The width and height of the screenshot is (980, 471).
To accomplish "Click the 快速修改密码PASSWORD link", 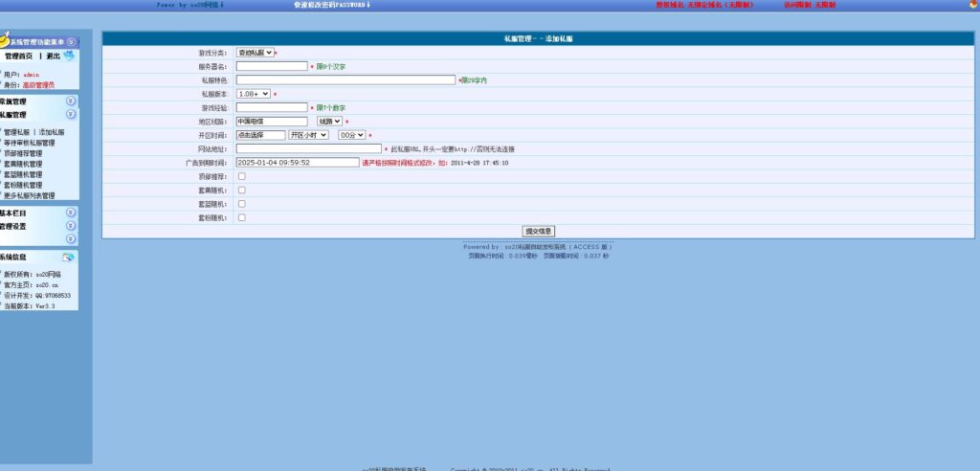I will point(331,5).
